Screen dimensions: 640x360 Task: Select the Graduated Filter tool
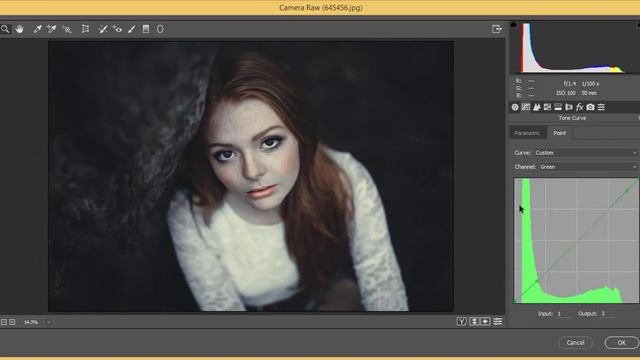(146, 29)
